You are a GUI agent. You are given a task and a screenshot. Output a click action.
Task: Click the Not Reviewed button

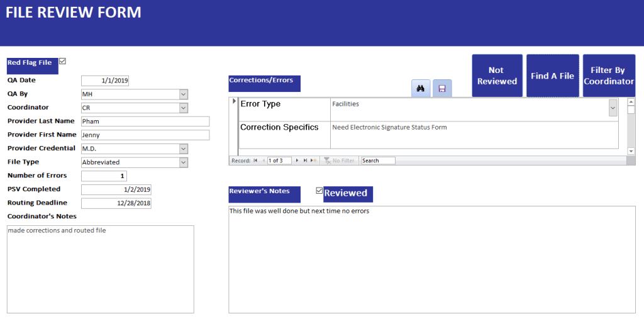(x=497, y=76)
